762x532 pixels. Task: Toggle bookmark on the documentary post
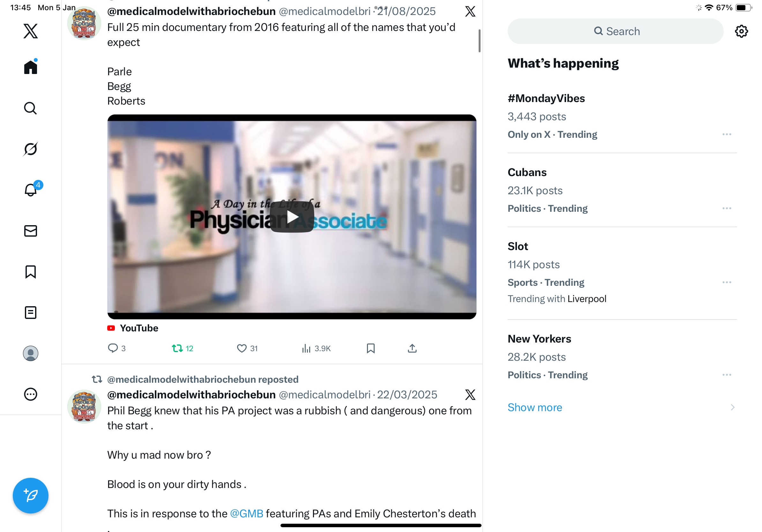[371, 348]
